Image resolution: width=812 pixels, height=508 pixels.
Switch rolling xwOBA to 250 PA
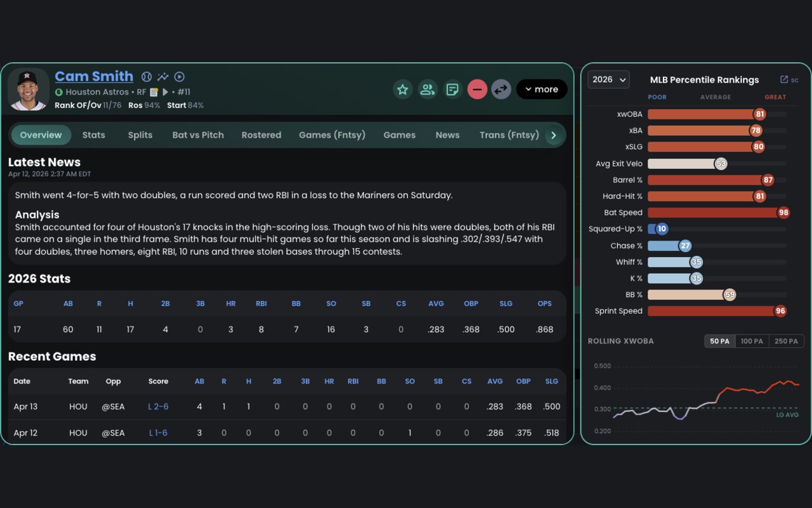pos(787,341)
